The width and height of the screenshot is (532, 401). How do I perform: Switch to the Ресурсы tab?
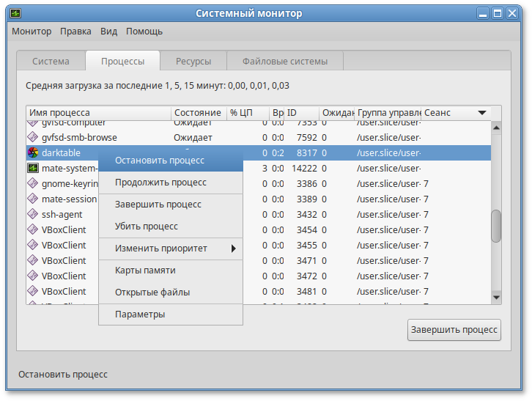point(193,61)
